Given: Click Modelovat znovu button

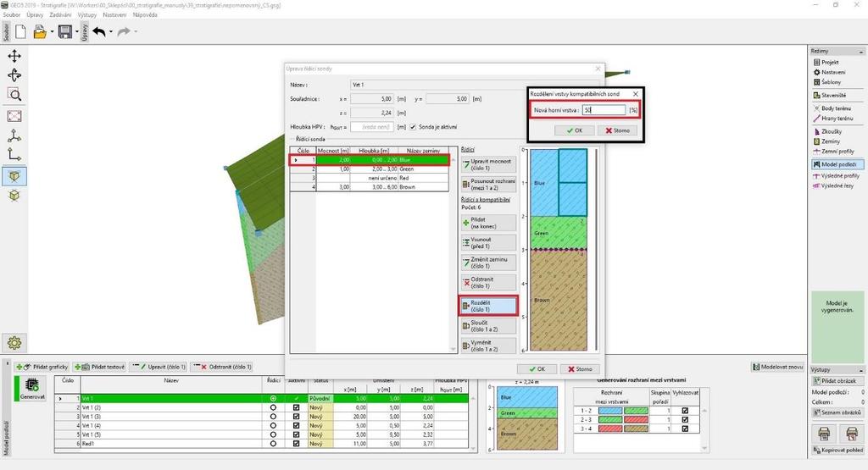Looking at the screenshot, I should point(777,367).
